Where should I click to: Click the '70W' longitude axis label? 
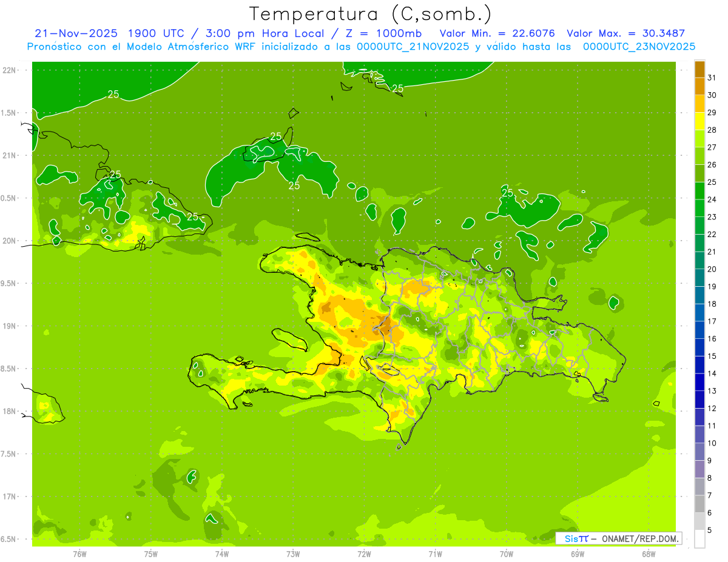point(507,554)
